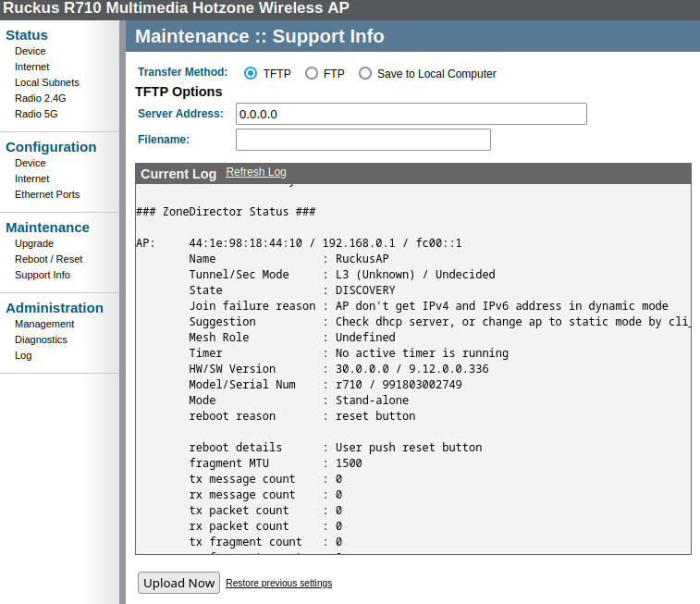This screenshot has height=604, width=700.
Task: Navigate to Maintenance Upgrade page
Action: [x=34, y=243]
